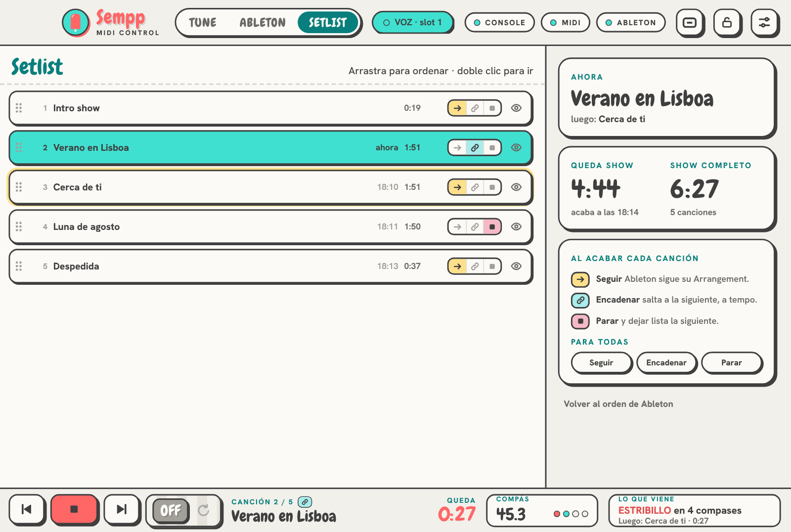Click Volver al orden de Ableton
Viewport: 791px width, 532px height.
point(618,404)
